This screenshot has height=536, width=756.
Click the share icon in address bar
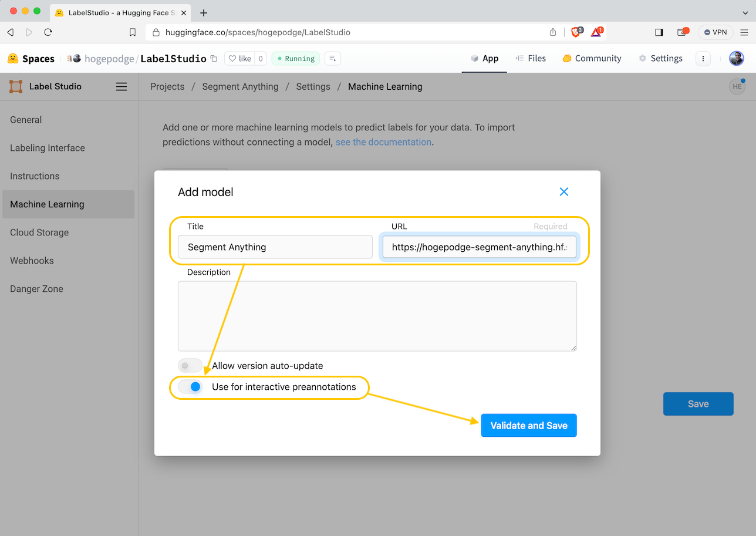pyautogui.click(x=553, y=32)
